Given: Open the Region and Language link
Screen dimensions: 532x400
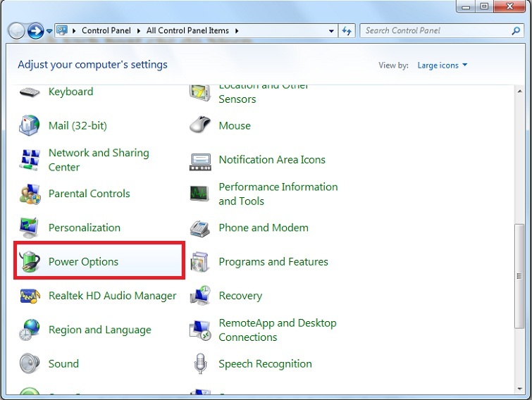Looking at the screenshot, I should [x=99, y=330].
